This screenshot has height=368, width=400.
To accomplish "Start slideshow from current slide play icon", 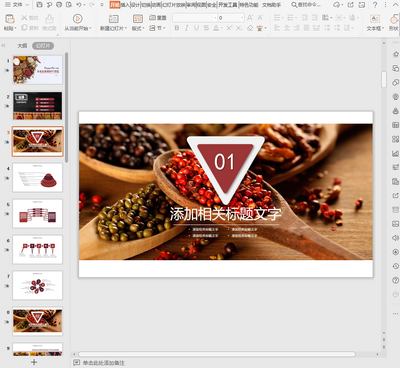I will coord(77,19).
